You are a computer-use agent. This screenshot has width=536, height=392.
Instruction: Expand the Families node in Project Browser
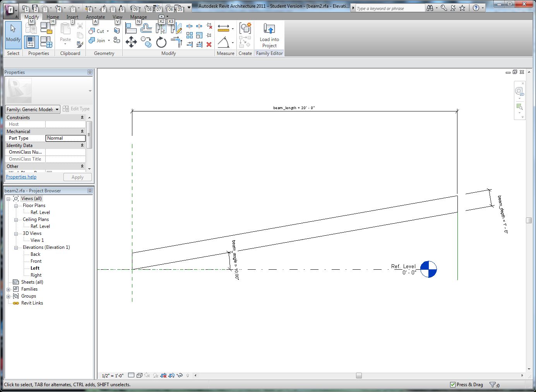(x=9, y=289)
